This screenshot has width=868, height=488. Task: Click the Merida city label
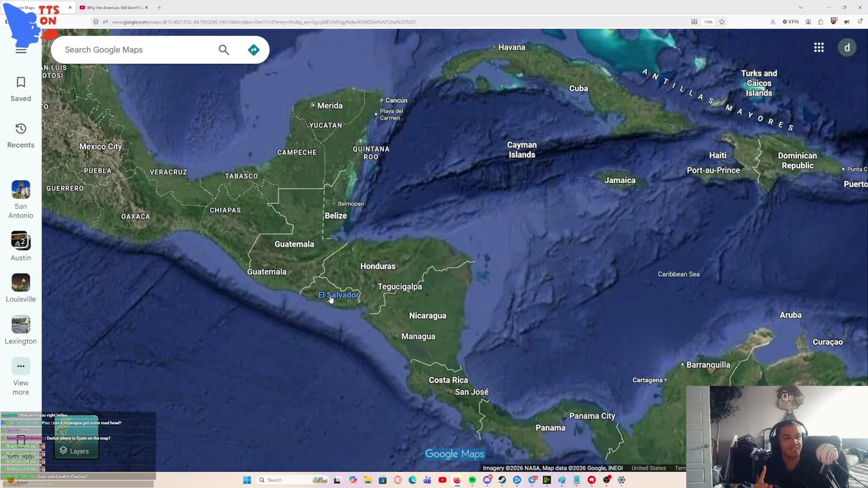click(330, 106)
